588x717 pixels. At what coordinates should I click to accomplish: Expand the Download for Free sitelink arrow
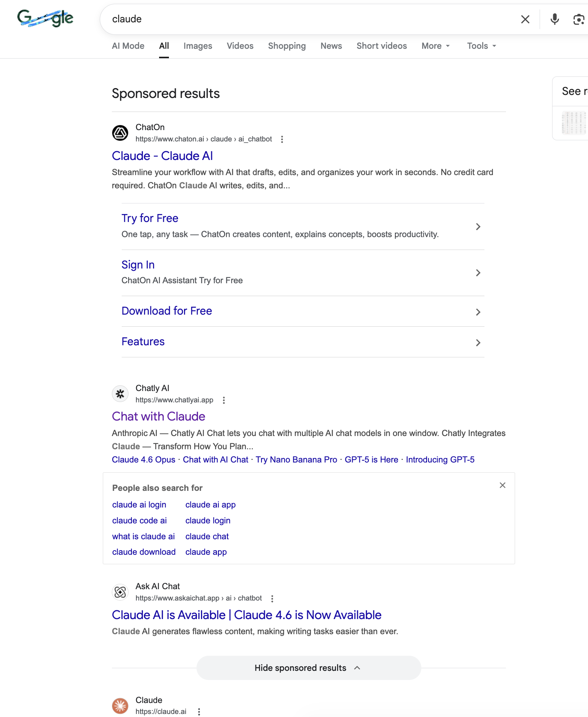478,312
